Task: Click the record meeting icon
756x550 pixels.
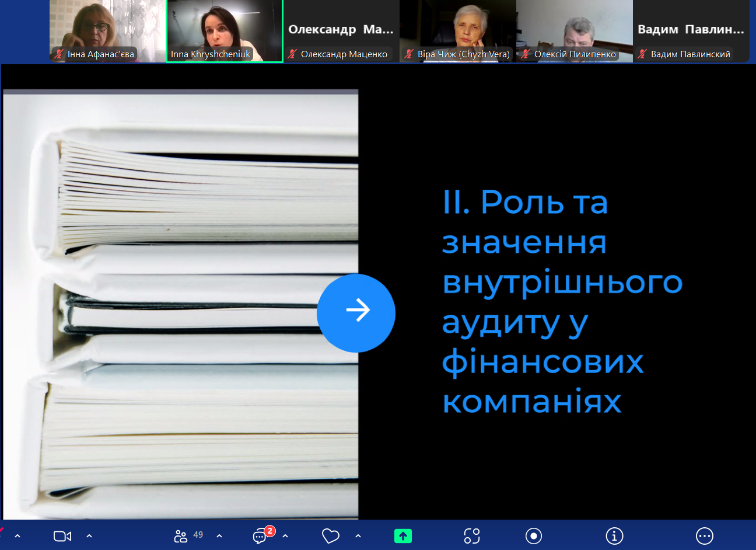Action: point(533,536)
